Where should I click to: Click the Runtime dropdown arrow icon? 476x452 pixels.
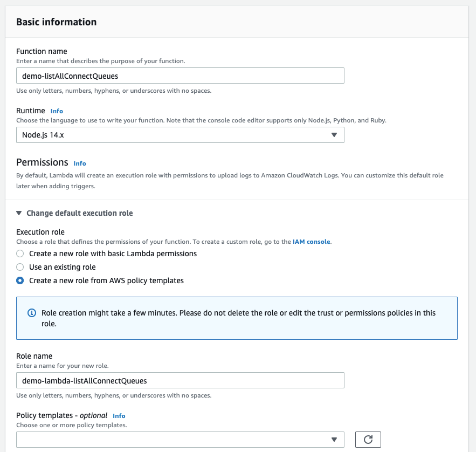point(334,135)
